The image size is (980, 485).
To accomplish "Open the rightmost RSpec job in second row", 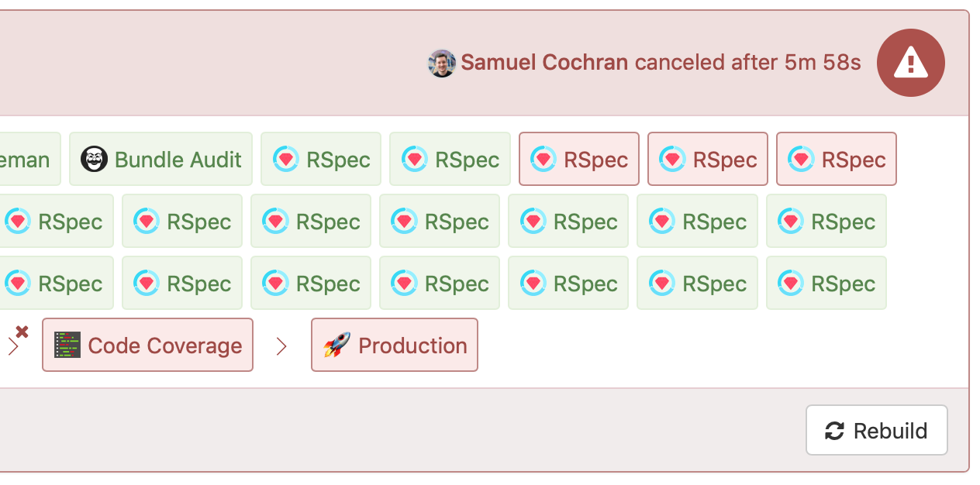I will point(826,222).
